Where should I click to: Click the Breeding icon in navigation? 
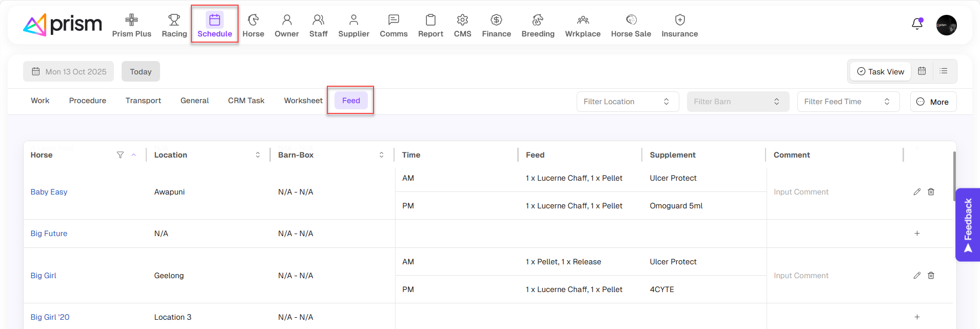pos(537,21)
